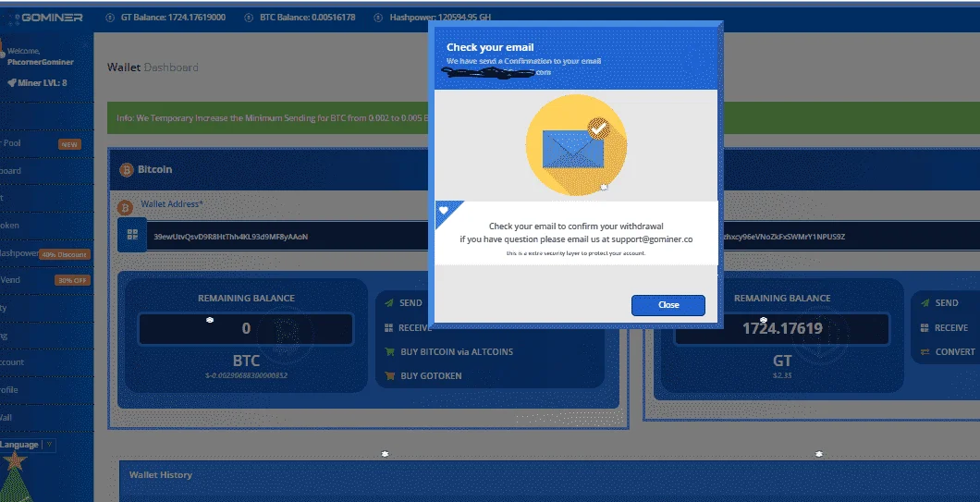Open the Hashpower sidebar item with 40% Discount
The width and height of the screenshot is (980, 502).
45,254
